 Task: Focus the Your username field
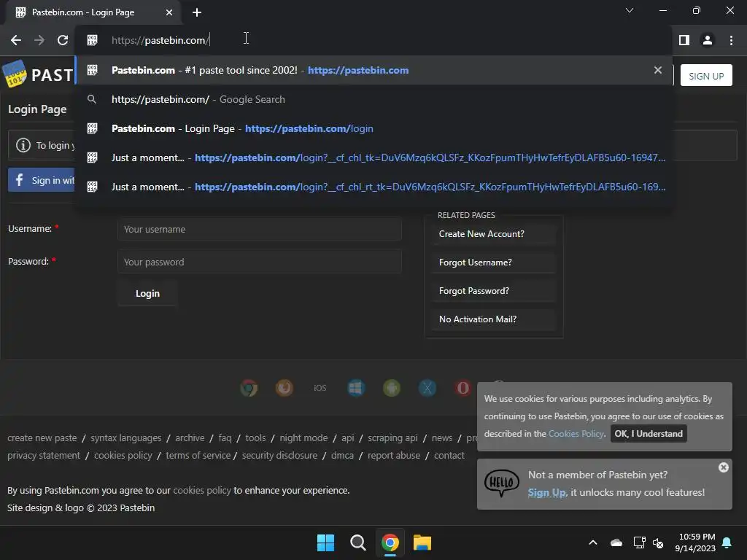259,229
